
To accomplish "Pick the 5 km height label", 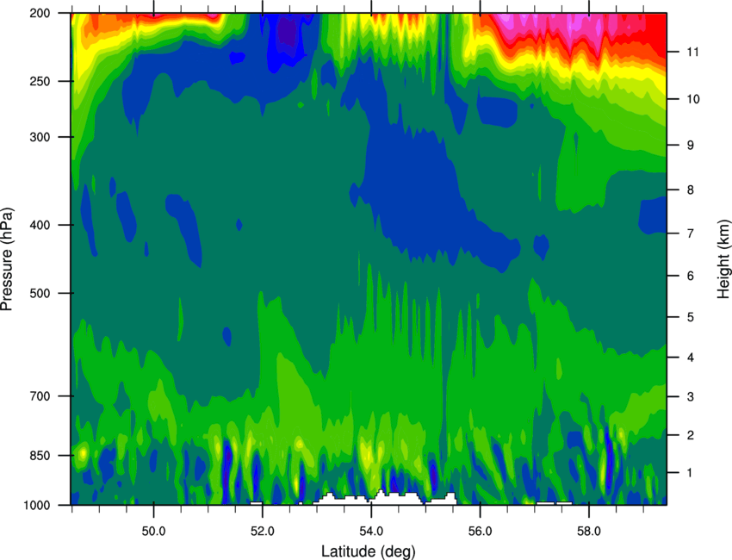I will click(691, 317).
